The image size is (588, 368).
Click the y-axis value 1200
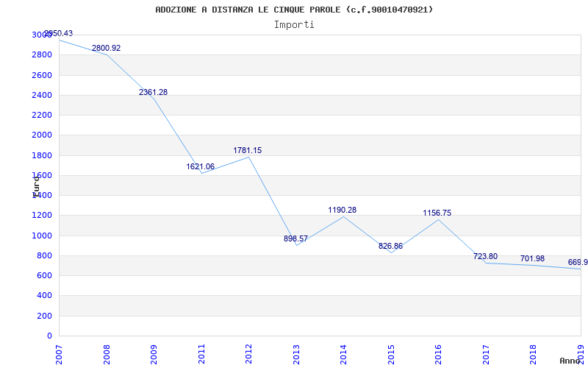coord(42,216)
